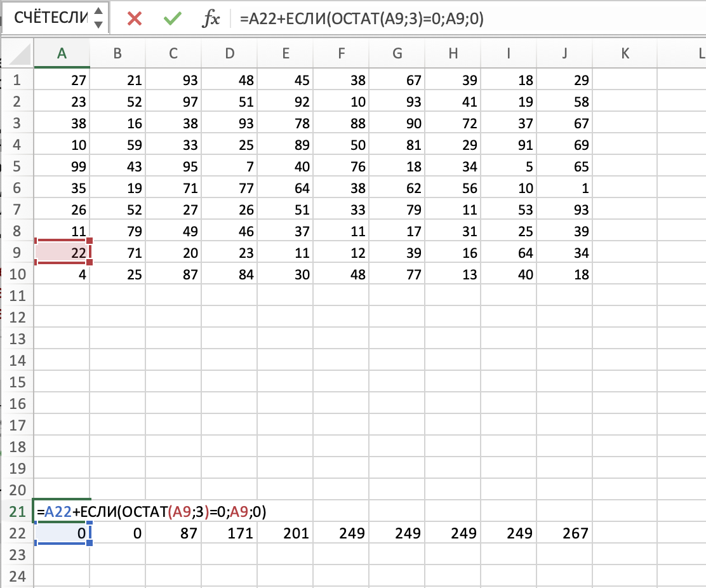
Task: Click cell A9 containing 22
Action: pos(62,253)
